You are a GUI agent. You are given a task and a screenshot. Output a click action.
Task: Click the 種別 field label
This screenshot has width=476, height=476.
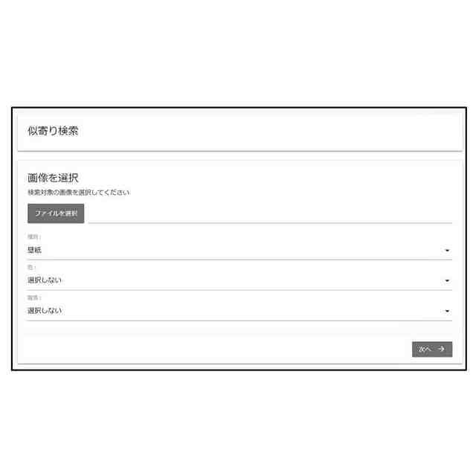33,237
